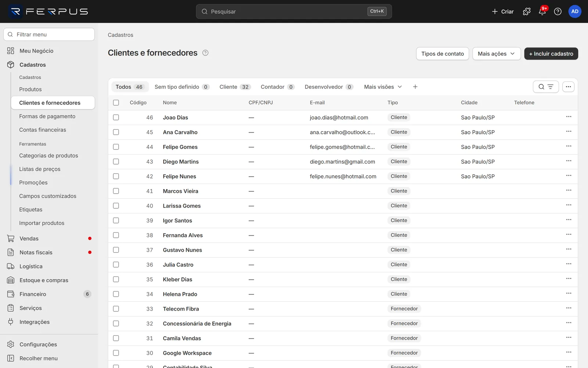Expand the Estoque e compras section
The width and height of the screenshot is (588, 368).
49,280
